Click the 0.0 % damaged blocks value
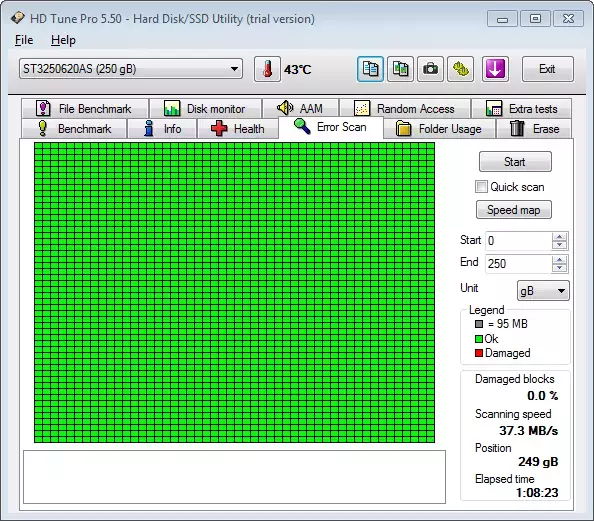 [x=542, y=396]
